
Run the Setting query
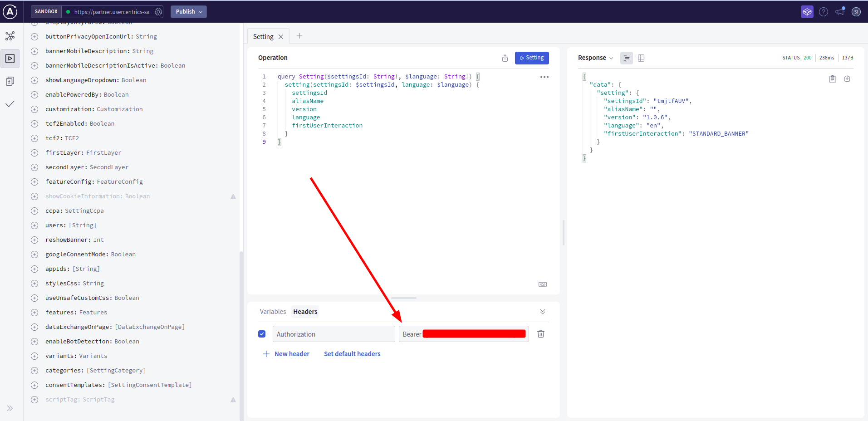(x=532, y=58)
